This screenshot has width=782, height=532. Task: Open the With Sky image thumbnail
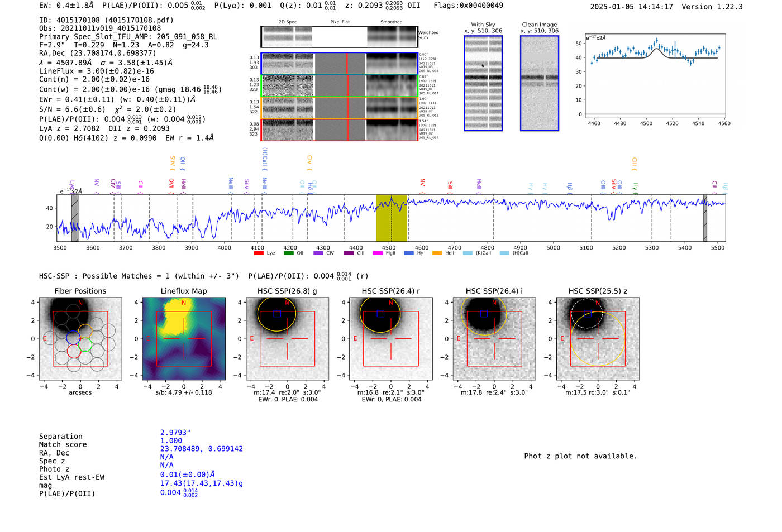483,83
